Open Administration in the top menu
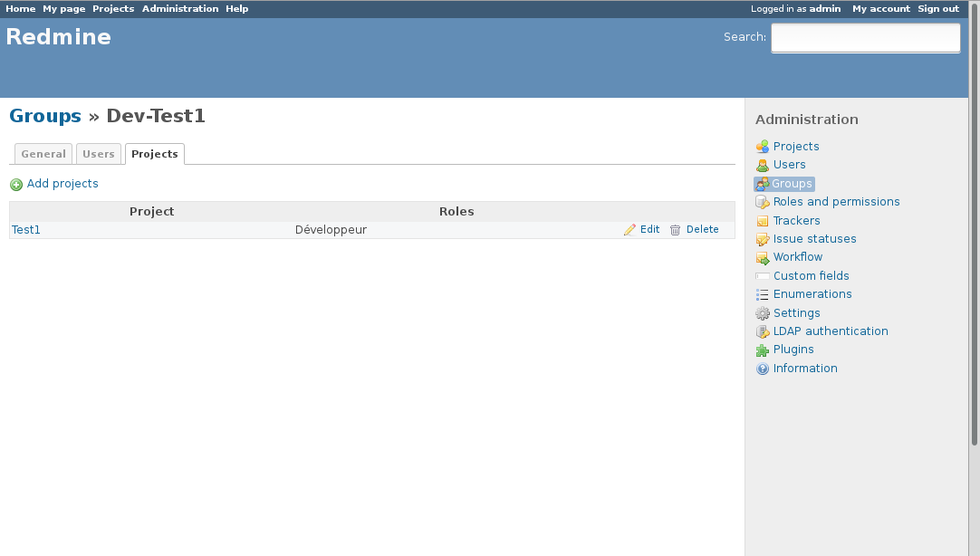The width and height of the screenshot is (980, 556). [180, 9]
